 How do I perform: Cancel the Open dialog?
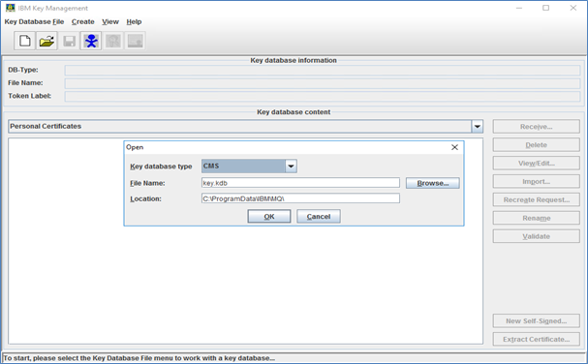coord(319,216)
